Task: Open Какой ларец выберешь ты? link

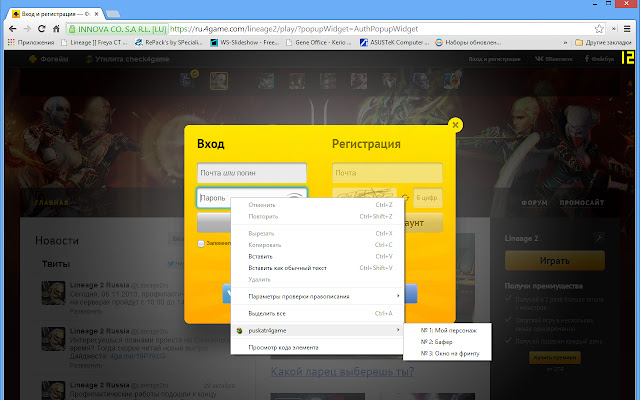Action: pyautogui.click(x=342, y=371)
